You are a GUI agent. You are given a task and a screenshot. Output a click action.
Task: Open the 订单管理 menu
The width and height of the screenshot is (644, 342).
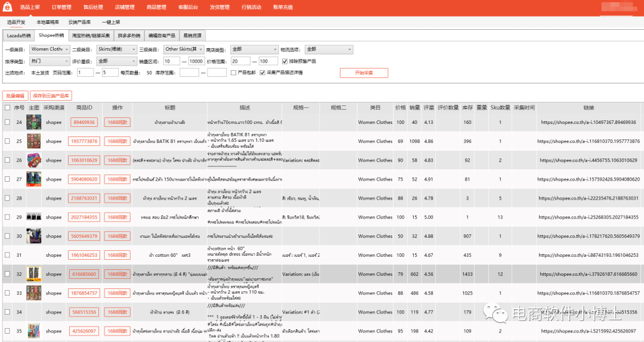pos(61,7)
